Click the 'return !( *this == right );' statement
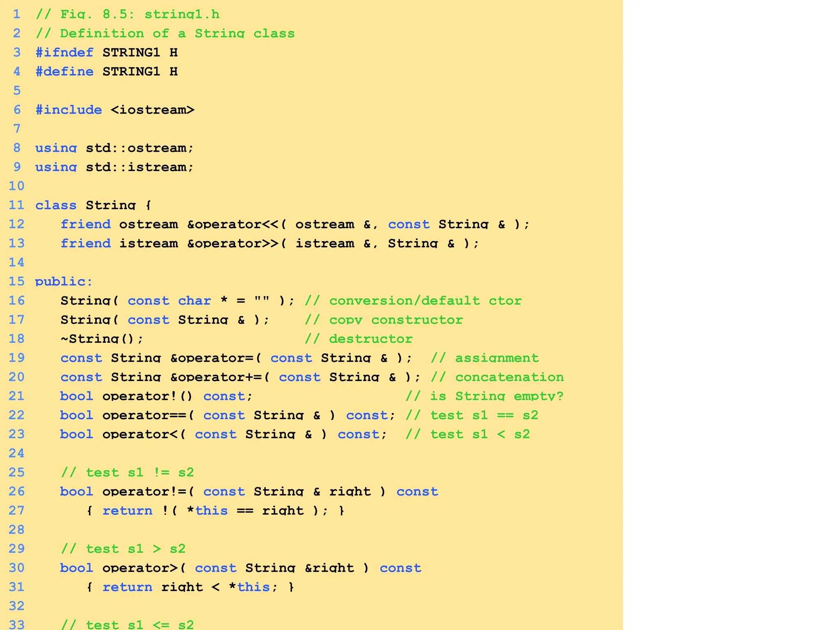 tap(215, 510)
